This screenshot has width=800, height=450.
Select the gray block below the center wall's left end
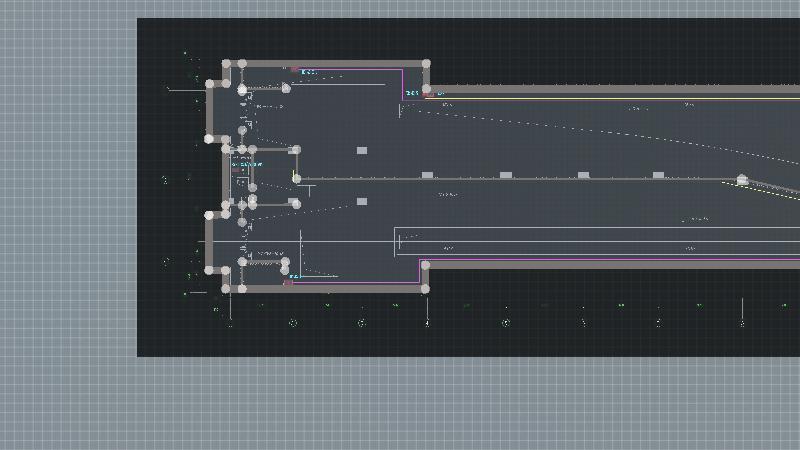[362, 202]
